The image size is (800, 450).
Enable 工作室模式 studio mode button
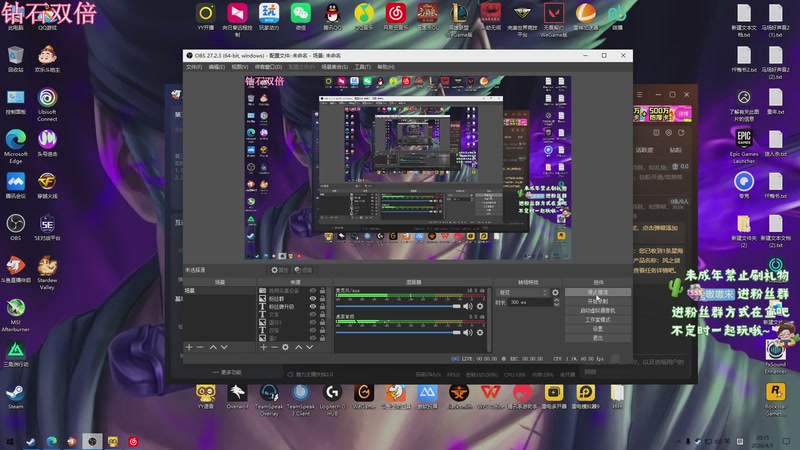[597, 319]
